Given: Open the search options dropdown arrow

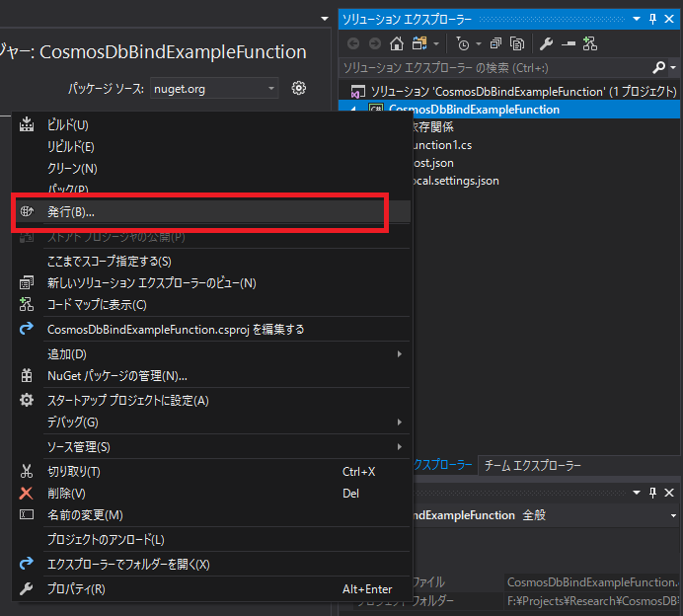Looking at the screenshot, I should click(x=673, y=67).
